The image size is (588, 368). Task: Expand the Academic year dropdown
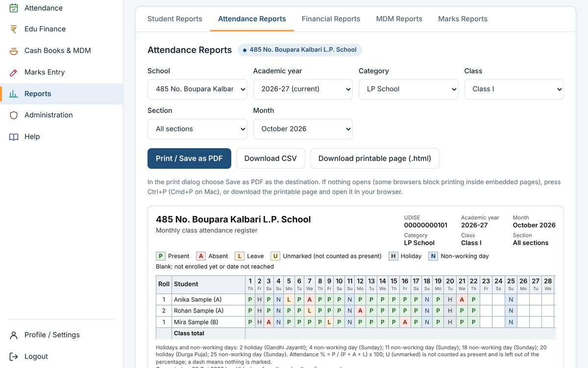[303, 89]
